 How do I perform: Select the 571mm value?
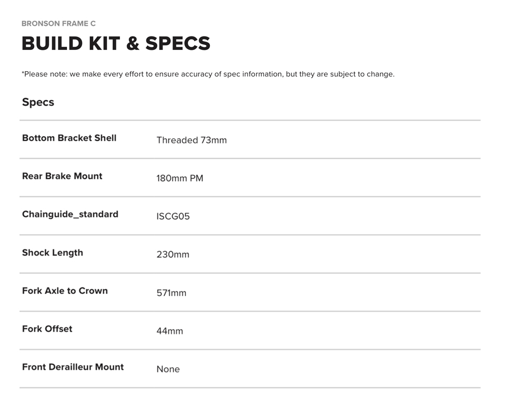click(x=171, y=293)
